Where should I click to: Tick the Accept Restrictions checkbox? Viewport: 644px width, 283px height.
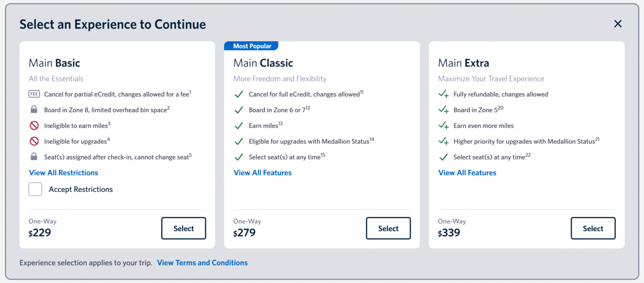35,190
